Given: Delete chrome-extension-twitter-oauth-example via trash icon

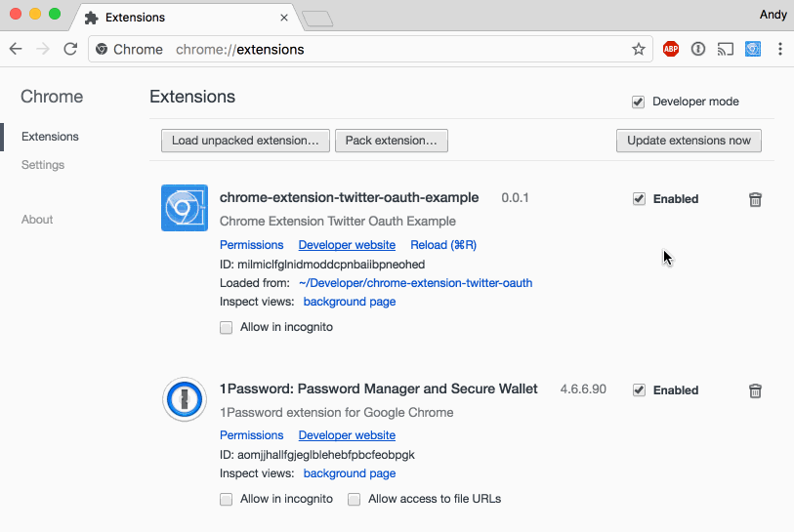Looking at the screenshot, I should tap(755, 199).
